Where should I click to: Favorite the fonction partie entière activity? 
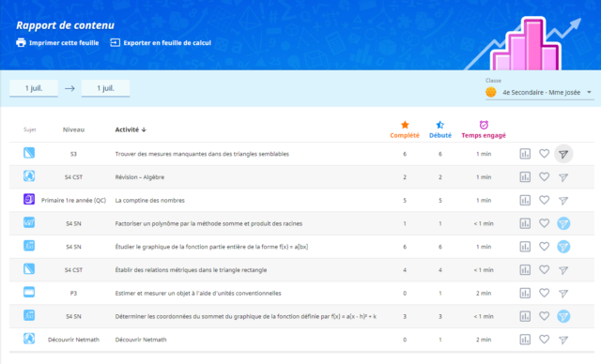(x=544, y=247)
